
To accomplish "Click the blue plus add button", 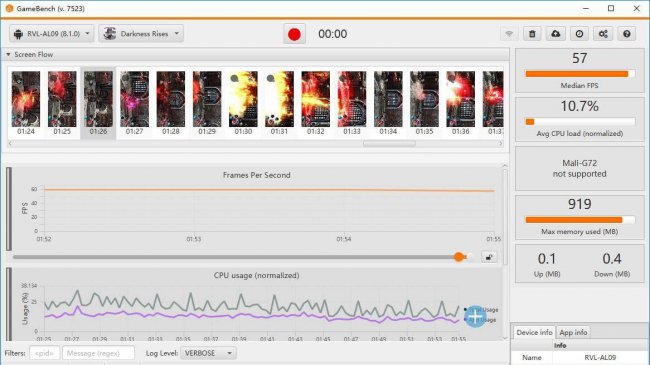I will [x=475, y=316].
